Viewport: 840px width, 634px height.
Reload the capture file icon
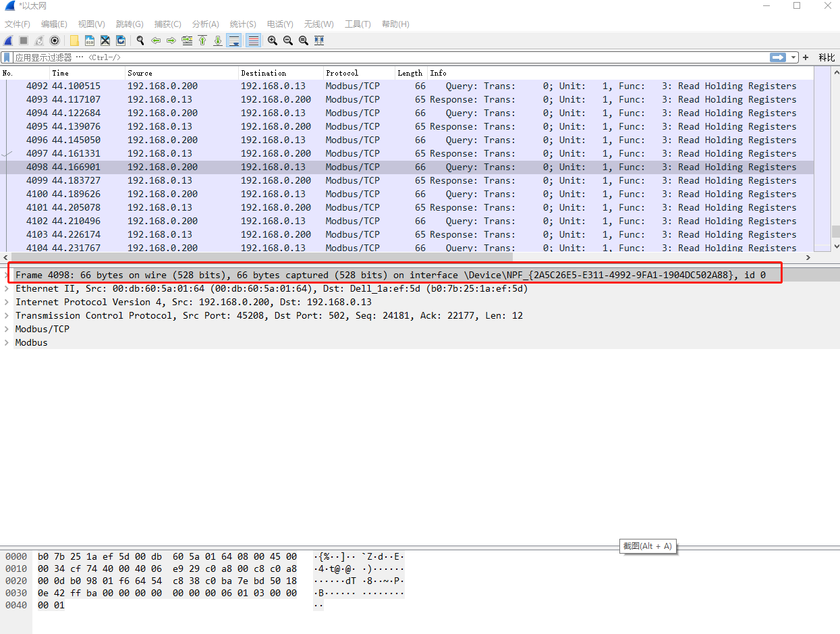pyautogui.click(x=121, y=41)
